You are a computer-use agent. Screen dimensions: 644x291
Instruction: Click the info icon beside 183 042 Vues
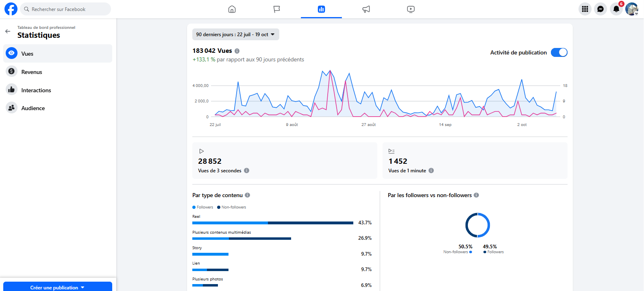click(x=237, y=51)
